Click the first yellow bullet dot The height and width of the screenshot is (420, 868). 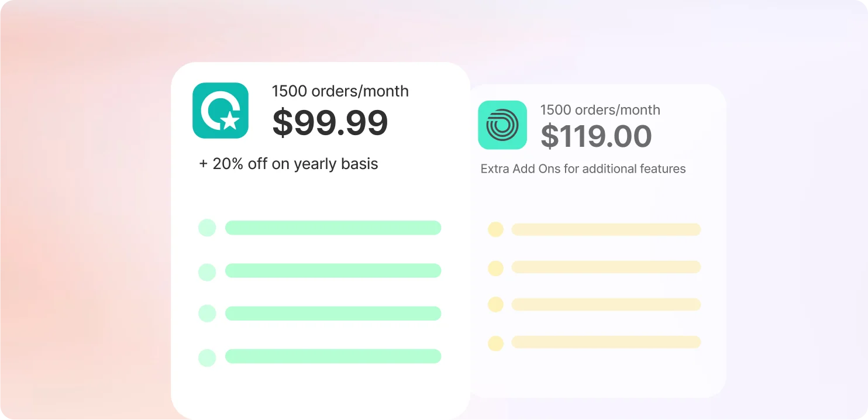pos(495,229)
